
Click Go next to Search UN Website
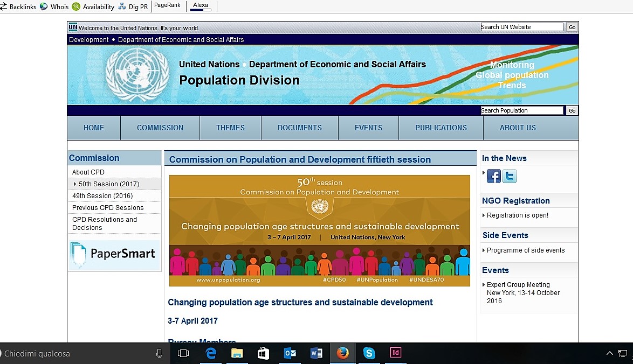click(x=572, y=27)
